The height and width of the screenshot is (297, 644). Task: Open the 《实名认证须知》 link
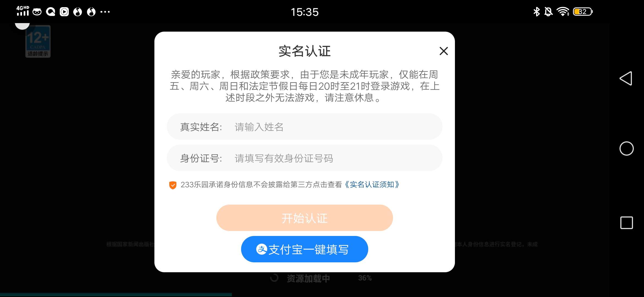[372, 185]
